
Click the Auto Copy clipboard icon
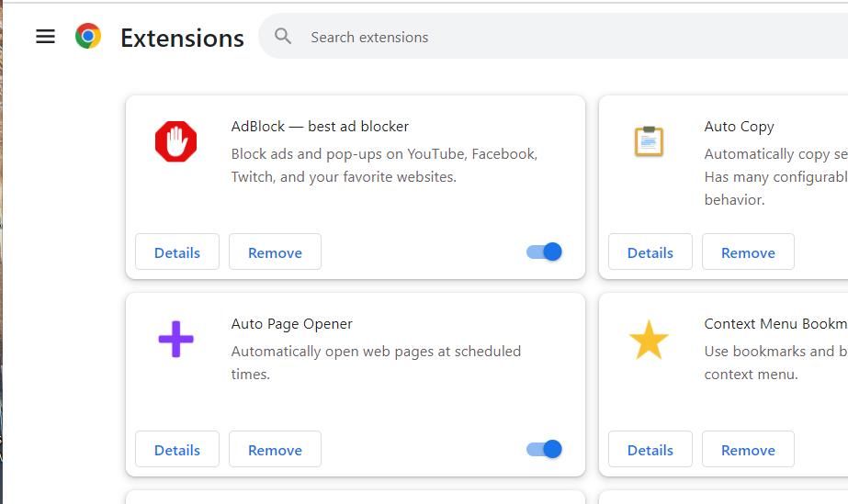[x=649, y=141]
